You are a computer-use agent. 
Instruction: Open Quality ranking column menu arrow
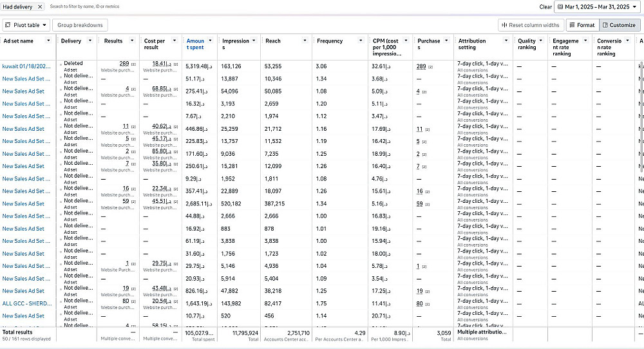tap(541, 40)
